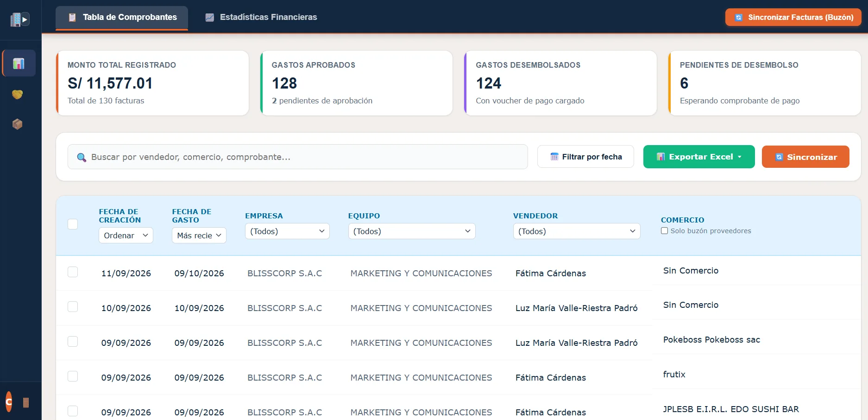
Task: Click the door logout icon
Action: 26,402
